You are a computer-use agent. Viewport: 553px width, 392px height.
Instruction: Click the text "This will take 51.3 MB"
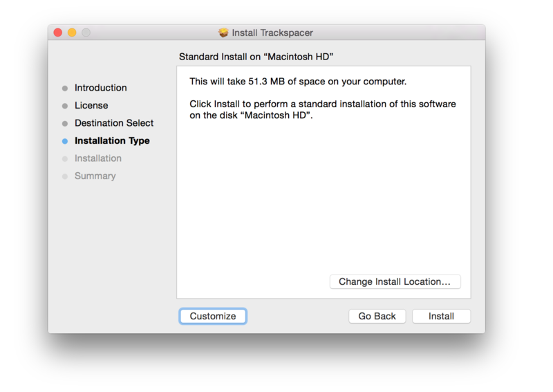click(x=236, y=82)
